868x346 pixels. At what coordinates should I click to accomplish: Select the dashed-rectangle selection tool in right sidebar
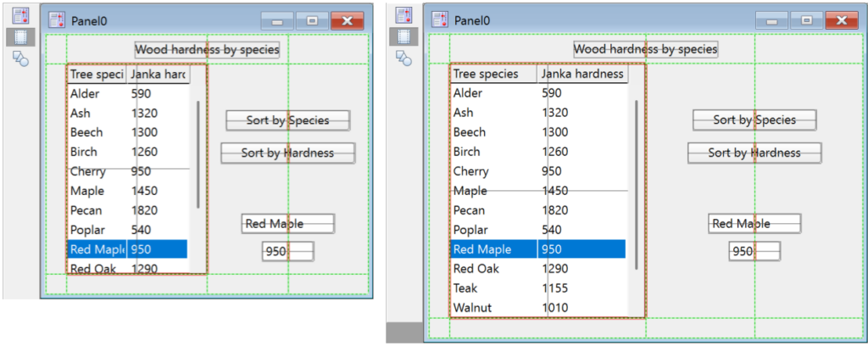(403, 36)
